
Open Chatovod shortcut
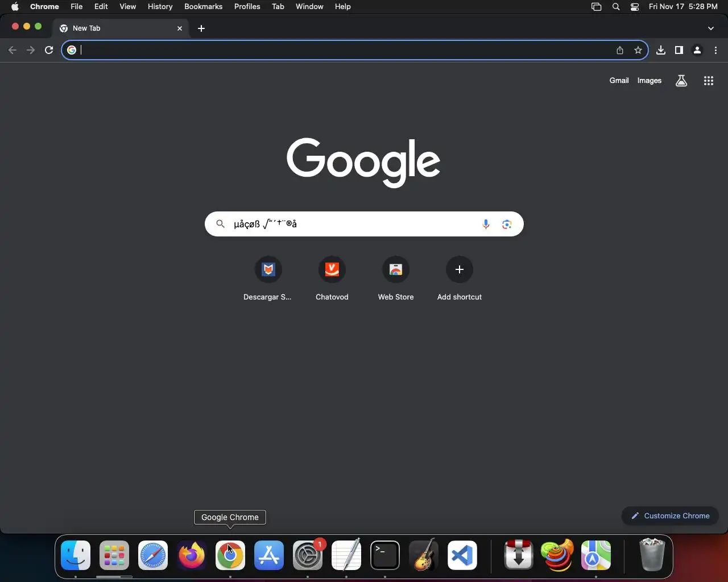click(x=332, y=278)
